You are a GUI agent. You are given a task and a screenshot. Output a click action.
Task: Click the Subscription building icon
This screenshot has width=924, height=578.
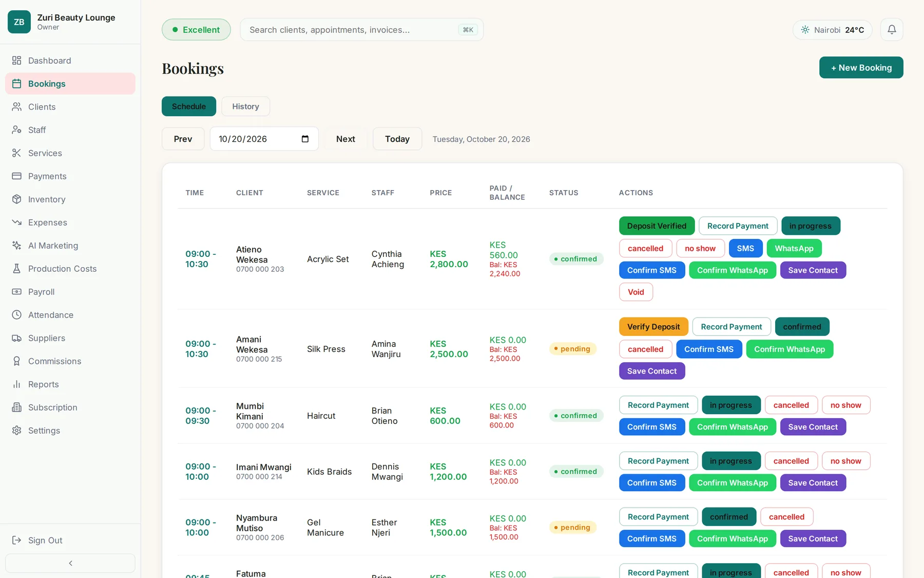(x=16, y=407)
